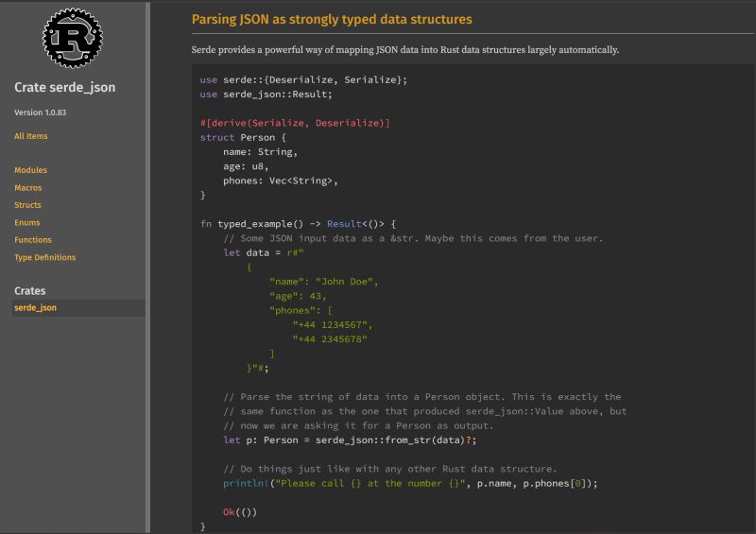Viewport: 756px width, 534px height.
Task: Click the Rust logo icon
Action: point(73,38)
